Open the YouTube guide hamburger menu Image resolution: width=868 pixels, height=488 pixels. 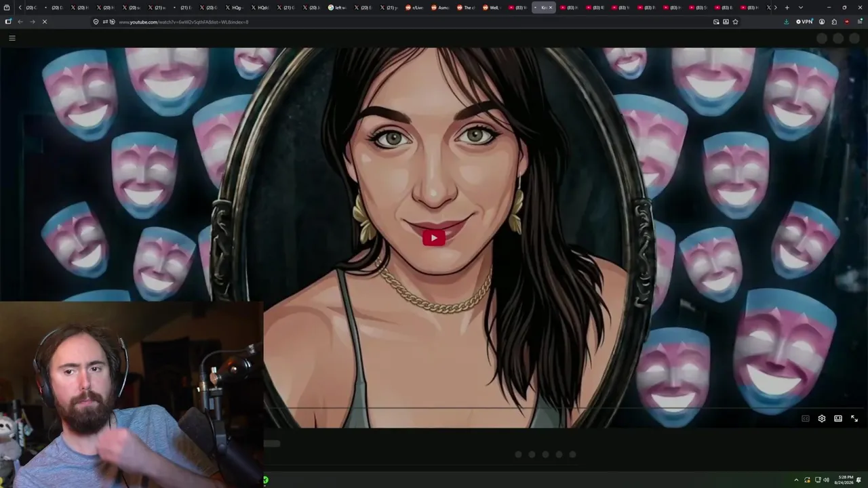12,38
